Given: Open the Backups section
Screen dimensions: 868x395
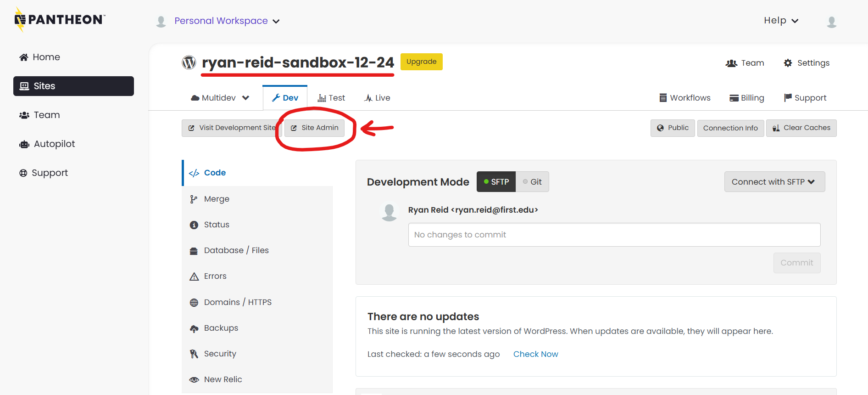Looking at the screenshot, I should tap(257, 328).
